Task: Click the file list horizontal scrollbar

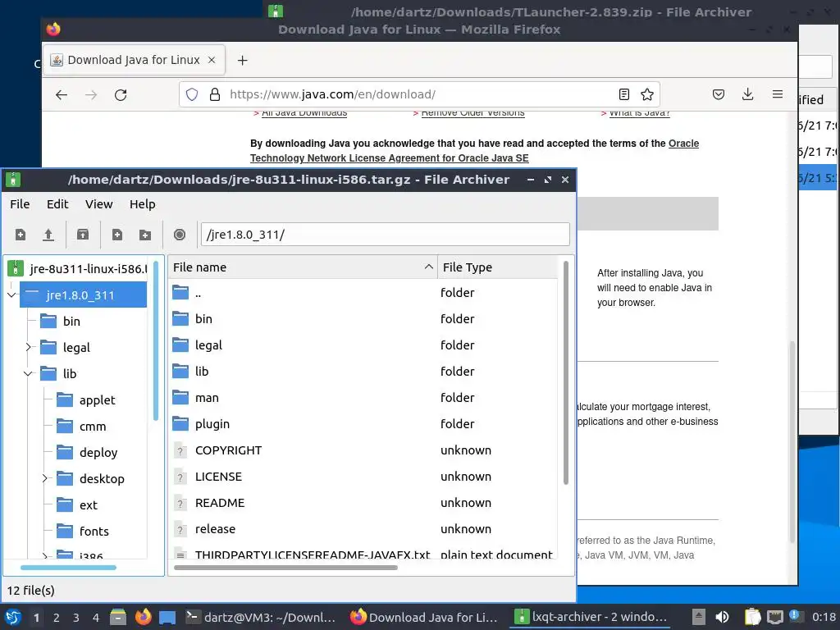Action: pos(285,568)
